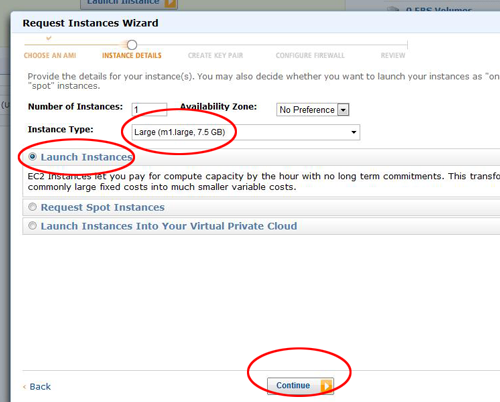This screenshot has height=402, width=500.
Task: Click the orange arrow on Launch Instance button
Action: coord(171,3)
